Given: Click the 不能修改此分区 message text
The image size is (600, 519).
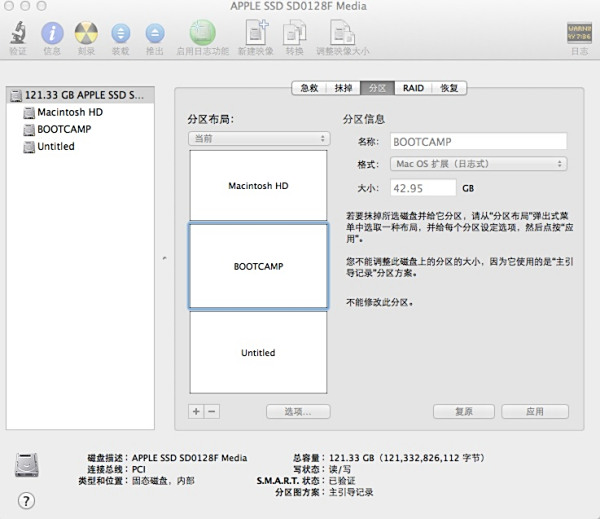Looking at the screenshot, I should 379,302.
